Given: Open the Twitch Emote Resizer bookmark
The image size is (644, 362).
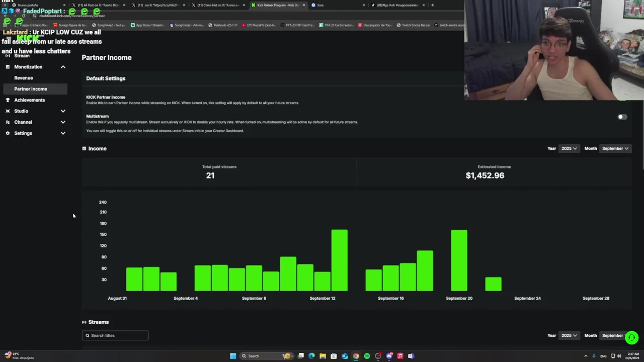Looking at the screenshot, I should coord(413,25).
